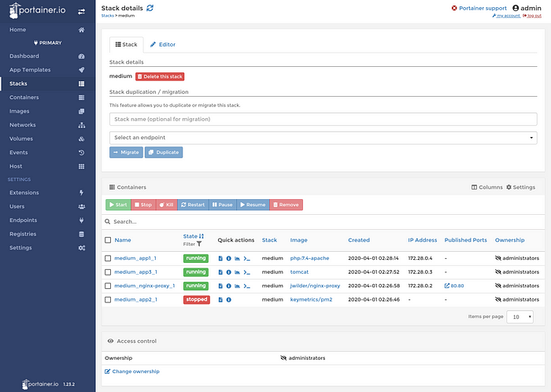This screenshot has height=392, width=551.
Task: Open App Templates in the sidebar
Action: point(47,70)
